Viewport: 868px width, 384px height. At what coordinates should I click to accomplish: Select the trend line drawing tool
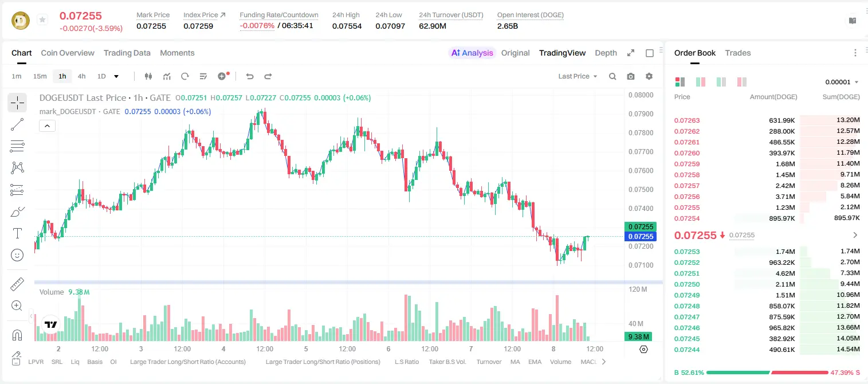(x=17, y=124)
